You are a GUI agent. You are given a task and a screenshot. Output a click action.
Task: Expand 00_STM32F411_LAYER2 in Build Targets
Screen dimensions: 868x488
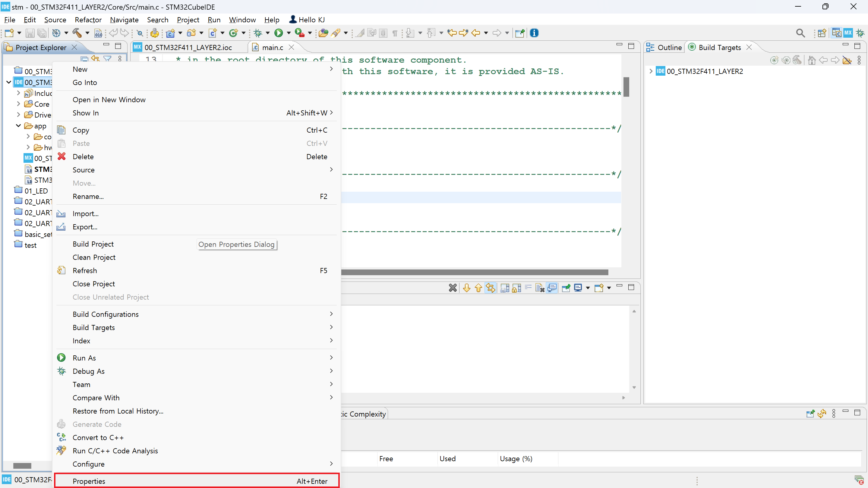[651, 71]
